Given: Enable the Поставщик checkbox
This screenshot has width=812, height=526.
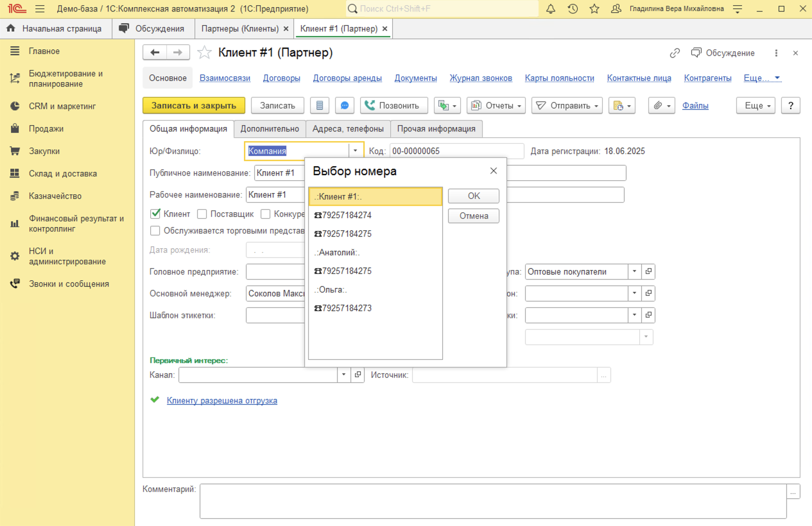Looking at the screenshot, I should click(x=202, y=214).
